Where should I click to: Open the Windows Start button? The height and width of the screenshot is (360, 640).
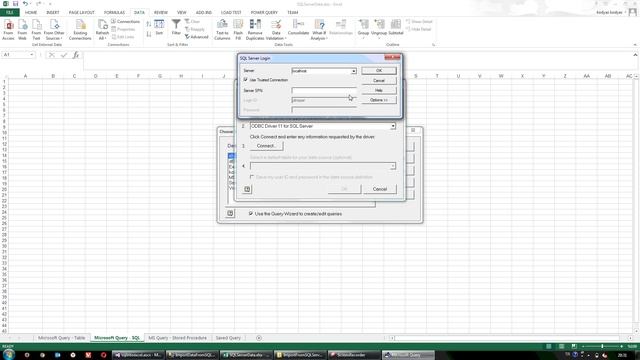pyautogui.click(x=8, y=355)
